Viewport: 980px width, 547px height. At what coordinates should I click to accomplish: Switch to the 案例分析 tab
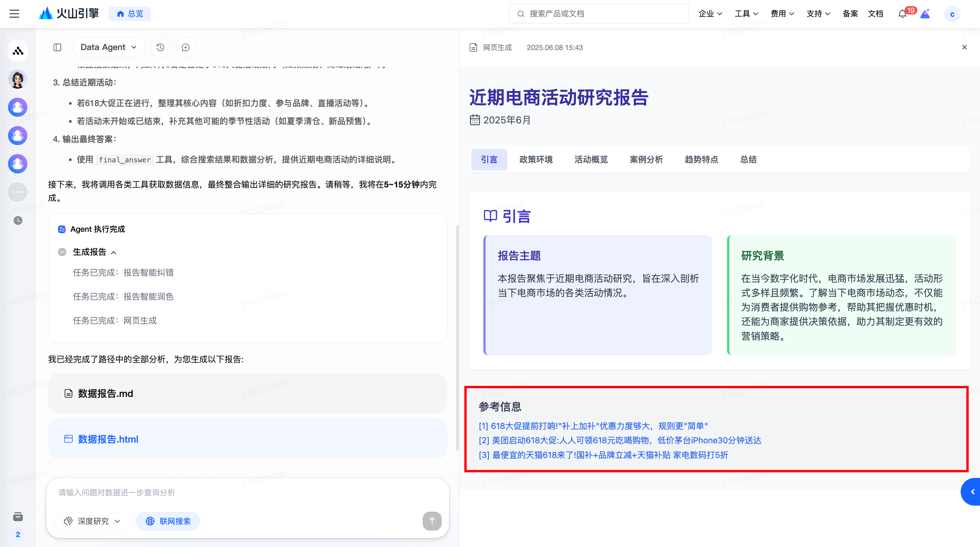click(x=646, y=159)
